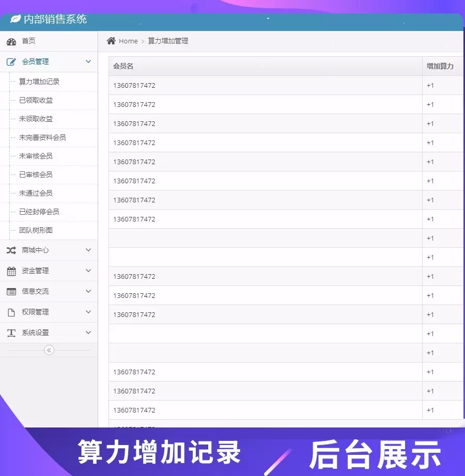Expand the 系统设置 chevron

point(88,332)
